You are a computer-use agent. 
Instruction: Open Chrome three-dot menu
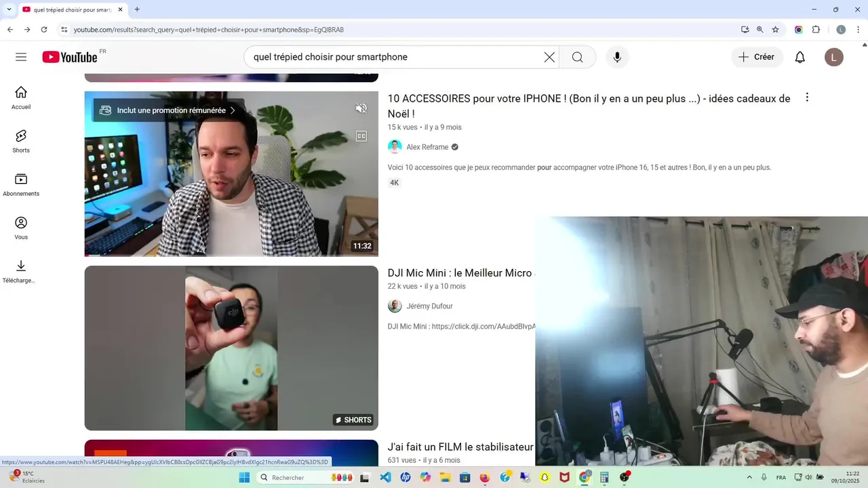[x=859, y=30]
